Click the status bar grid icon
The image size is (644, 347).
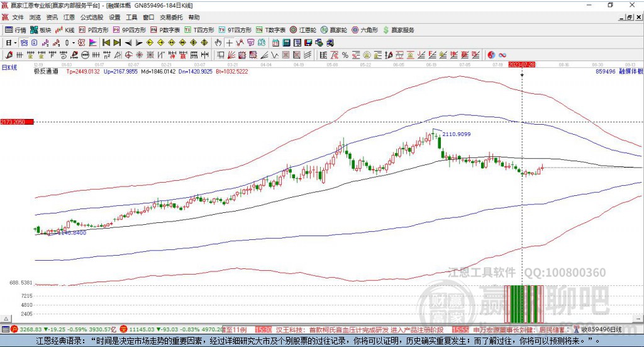[5, 329]
